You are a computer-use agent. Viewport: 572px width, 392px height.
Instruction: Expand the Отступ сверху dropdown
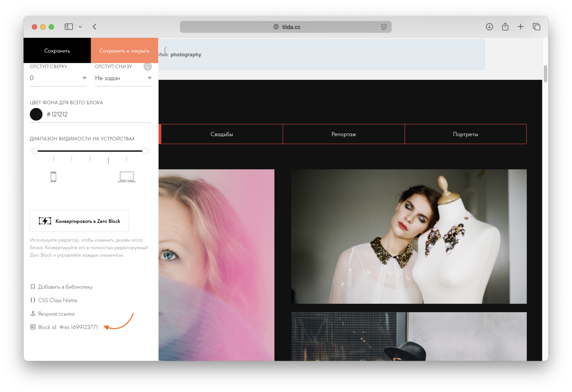pos(58,78)
